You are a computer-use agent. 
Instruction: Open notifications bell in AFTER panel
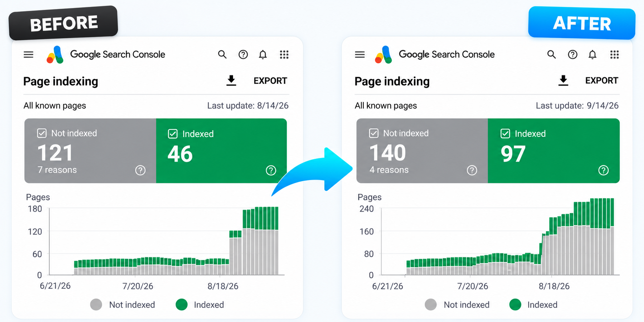592,55
